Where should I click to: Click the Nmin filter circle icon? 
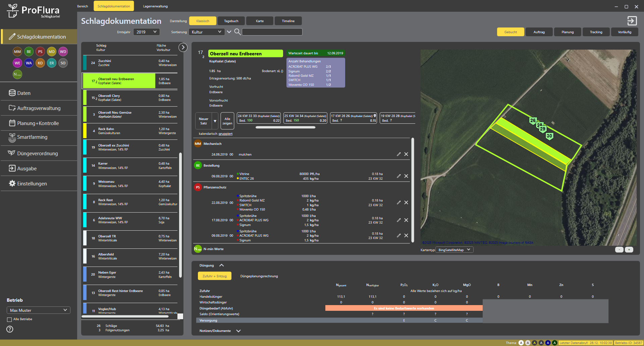(x=17, y=74)
